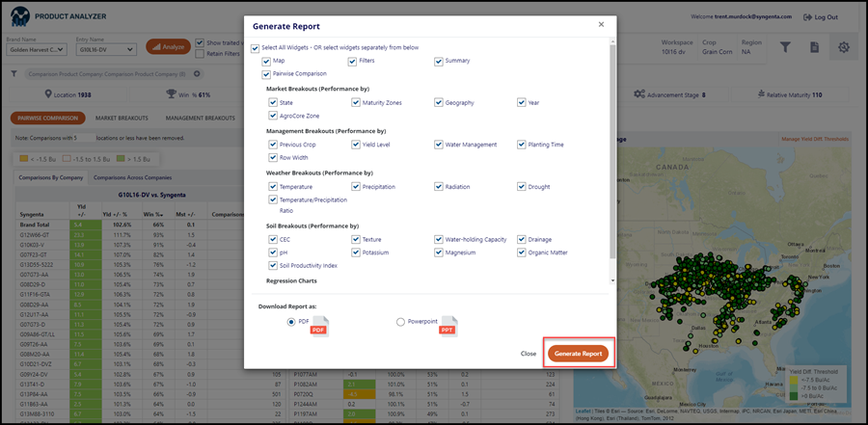
Task: Toggle Maturity Zones checkbox
Action: point(355,103)
